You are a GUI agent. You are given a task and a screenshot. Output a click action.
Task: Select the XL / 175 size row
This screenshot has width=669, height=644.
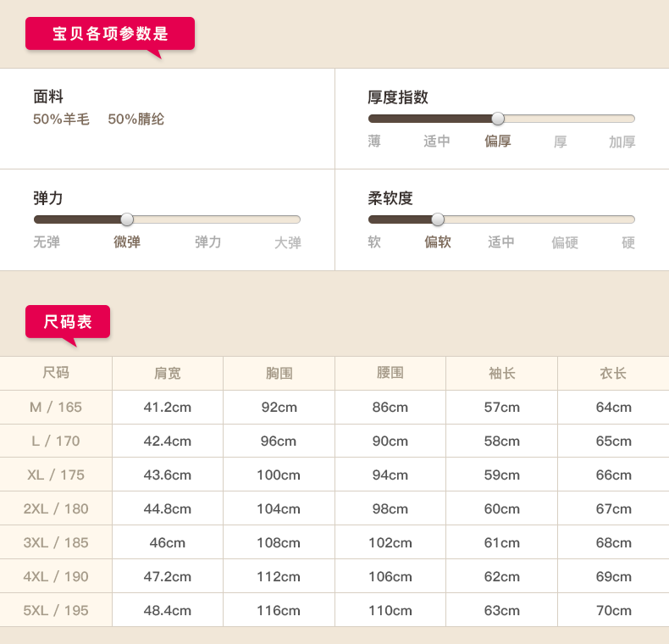point(56,475)
